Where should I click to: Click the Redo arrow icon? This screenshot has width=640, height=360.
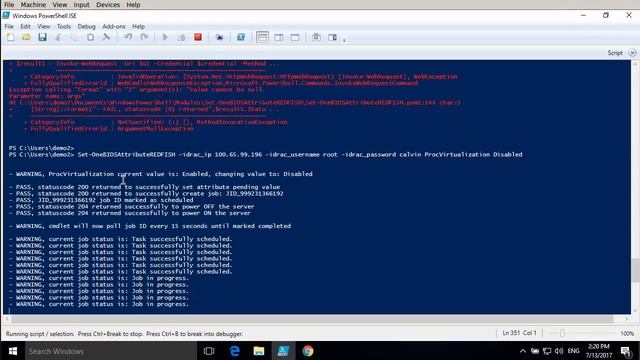(x=144, y=37)
